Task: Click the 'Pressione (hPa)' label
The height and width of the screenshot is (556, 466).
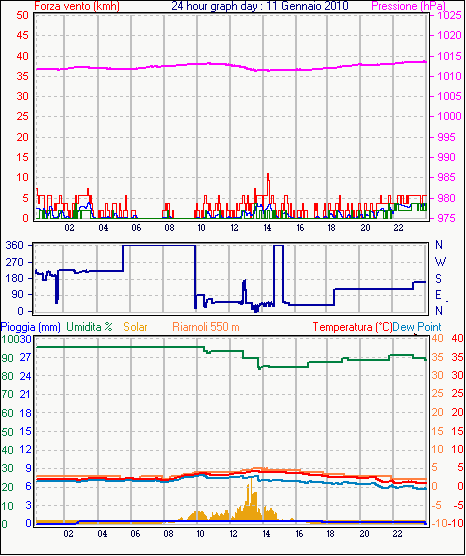Action: (x=408, y=6)
